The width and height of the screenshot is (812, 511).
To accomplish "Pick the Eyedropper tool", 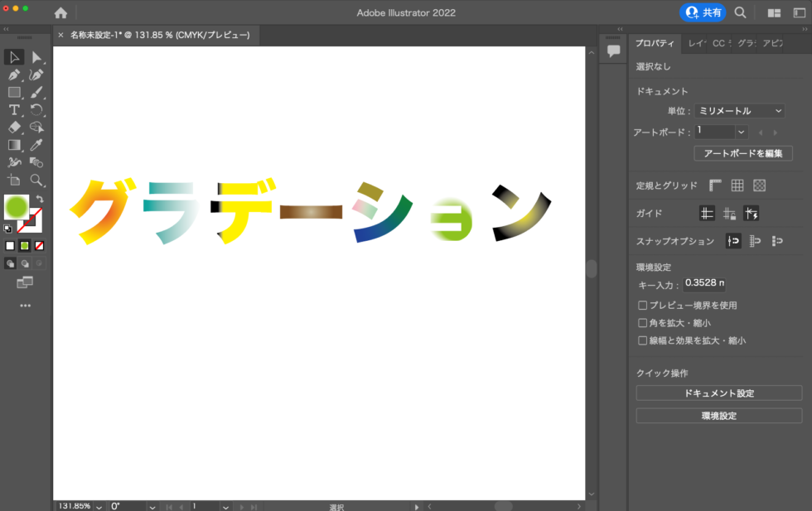I will point(37,145).
